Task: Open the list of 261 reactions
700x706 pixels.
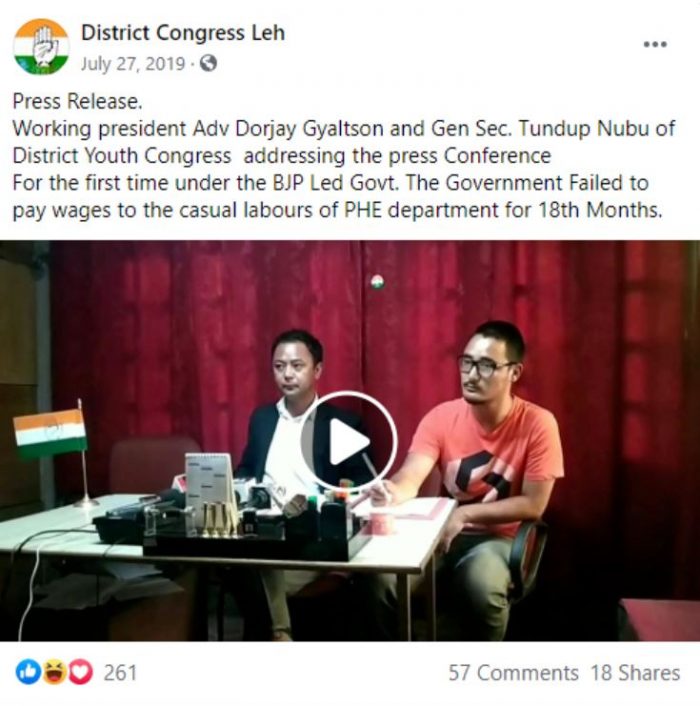Action: point(120,673)
